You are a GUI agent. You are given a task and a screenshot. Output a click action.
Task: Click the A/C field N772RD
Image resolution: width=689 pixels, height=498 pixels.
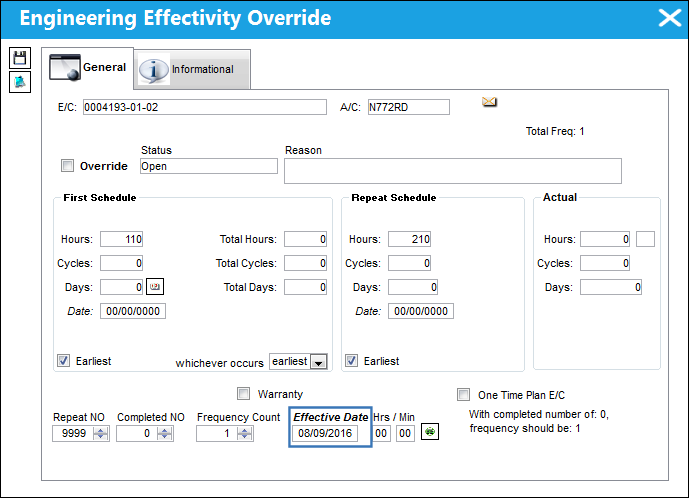point(409,107)
